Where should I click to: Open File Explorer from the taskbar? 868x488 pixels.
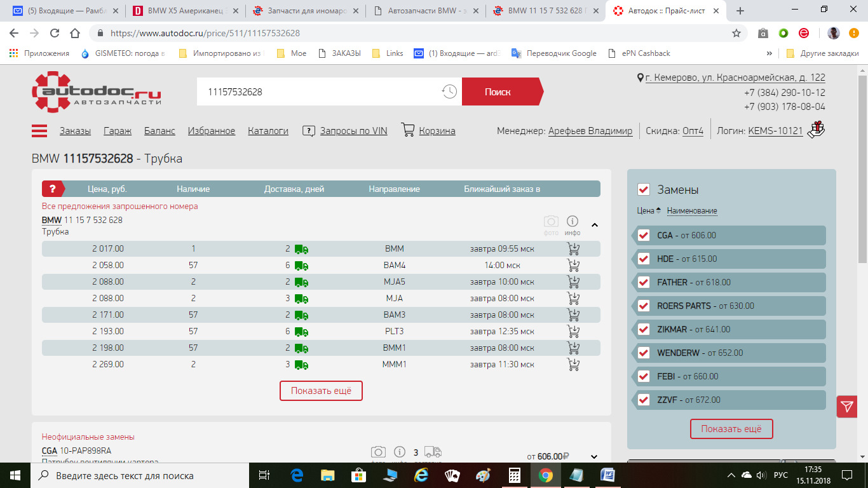pyautogui.click(x=327, y=475)
